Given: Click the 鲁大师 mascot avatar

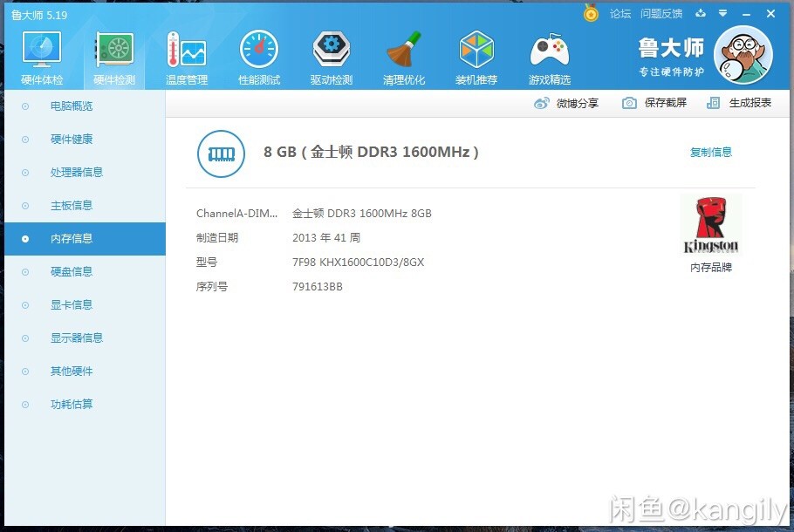Looking at the screenshot, I should click(x=743, y=55).
